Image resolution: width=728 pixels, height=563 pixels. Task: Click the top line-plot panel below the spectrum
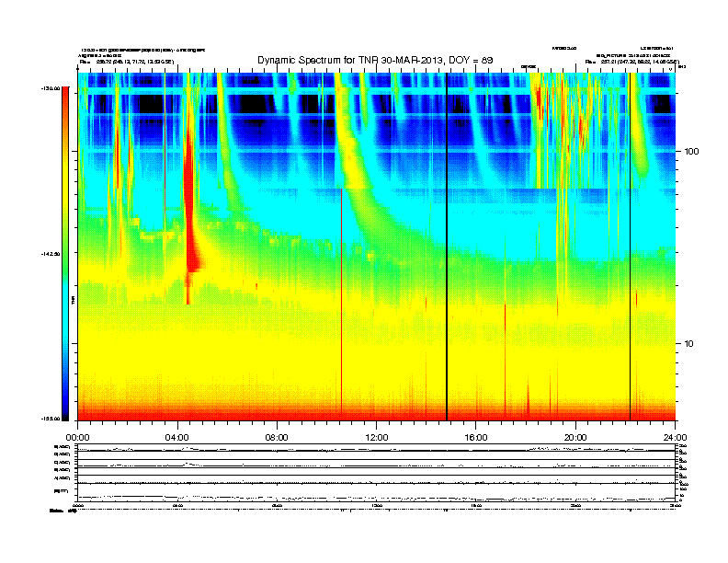coord(376,448)
